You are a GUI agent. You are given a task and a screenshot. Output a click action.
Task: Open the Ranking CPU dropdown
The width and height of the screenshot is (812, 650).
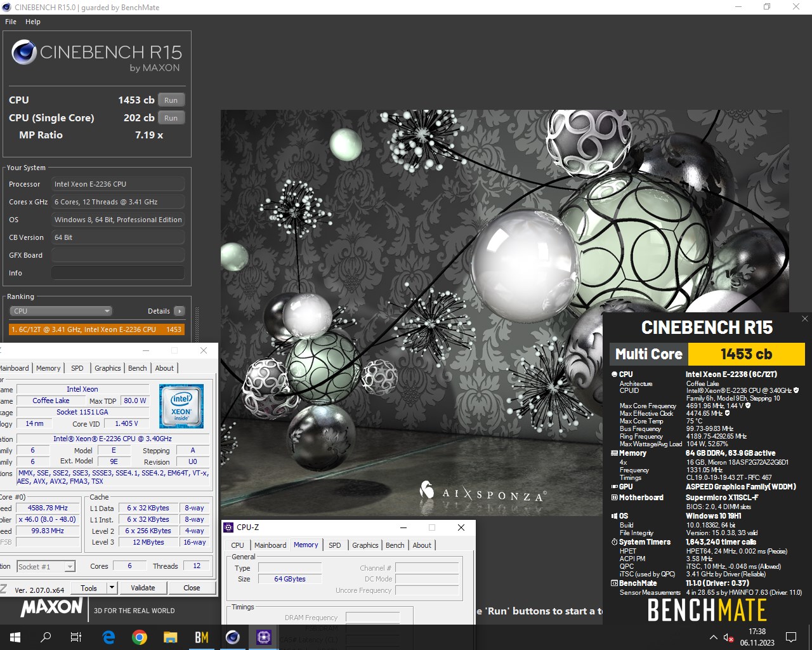[x=61, y=311]
